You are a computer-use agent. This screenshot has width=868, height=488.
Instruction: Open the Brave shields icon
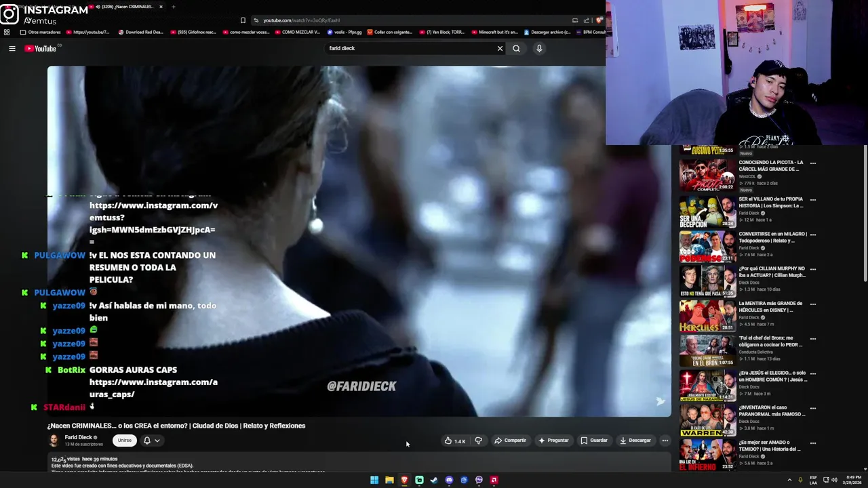click(599, 20)
